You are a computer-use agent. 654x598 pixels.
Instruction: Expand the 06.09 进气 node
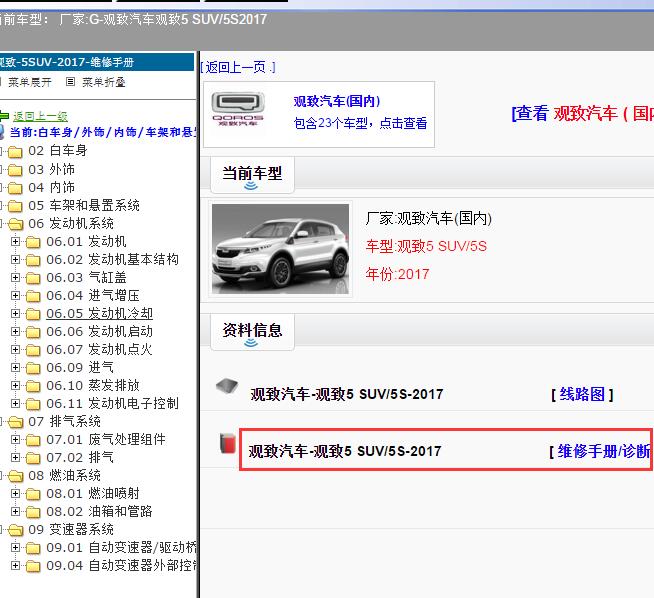[x=15, y=367]
